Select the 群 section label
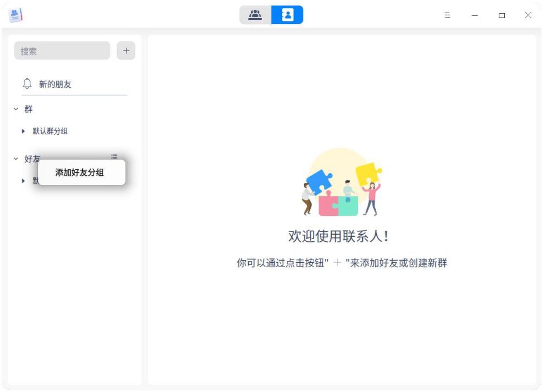Viewport: 543px width, 392px height. [28, 109]
